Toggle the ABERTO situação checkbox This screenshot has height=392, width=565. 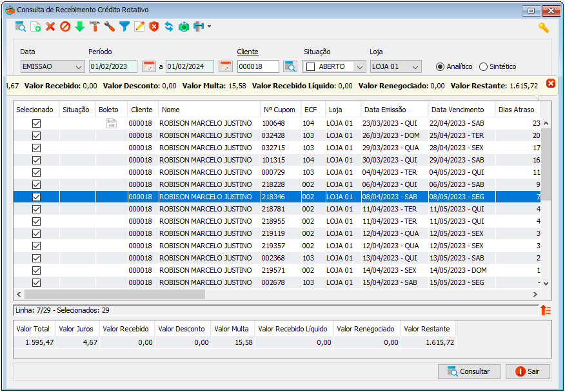coord(310,66)
